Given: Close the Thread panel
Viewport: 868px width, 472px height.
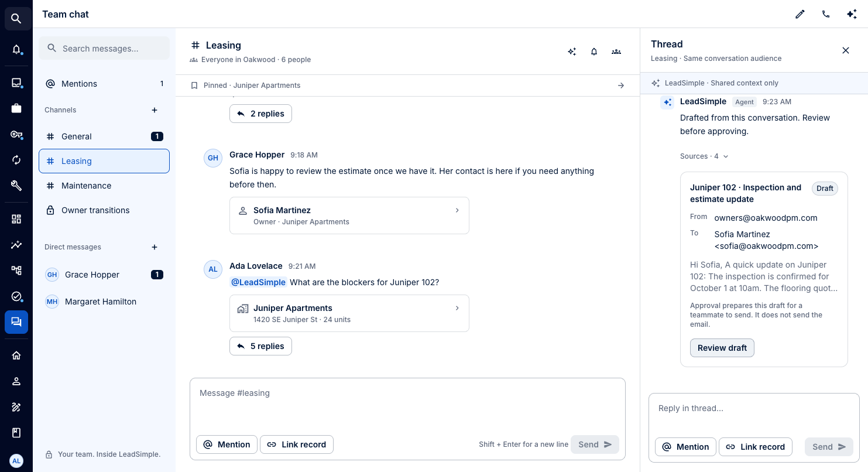Looking at the screenshot, I should 846,50.
